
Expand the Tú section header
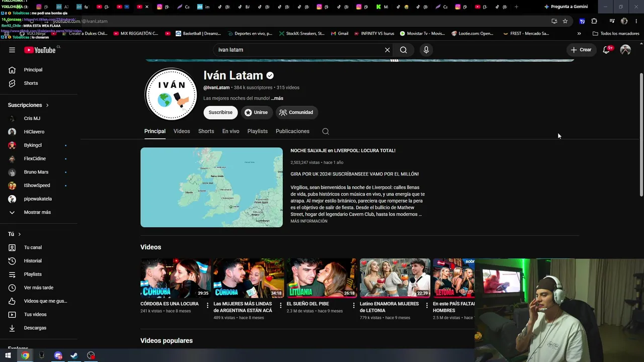[14, 234]
